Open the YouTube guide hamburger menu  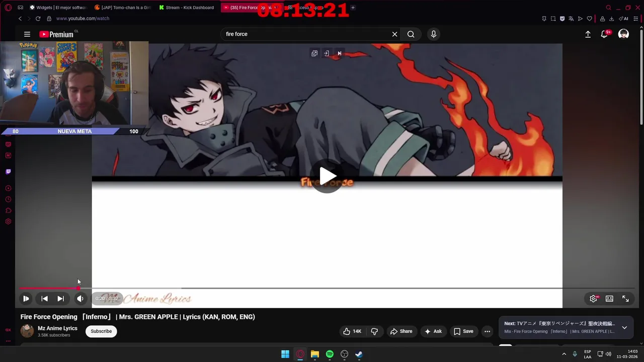(x=27, y=34)
